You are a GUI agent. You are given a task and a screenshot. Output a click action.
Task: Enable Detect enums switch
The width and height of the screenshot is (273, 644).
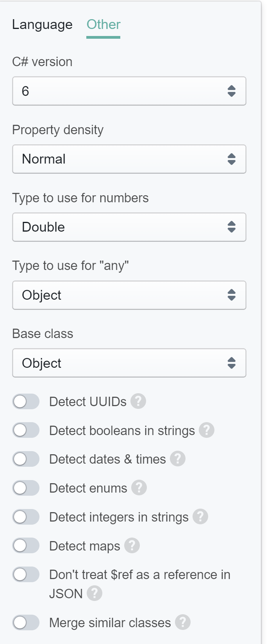click(26, 488)
